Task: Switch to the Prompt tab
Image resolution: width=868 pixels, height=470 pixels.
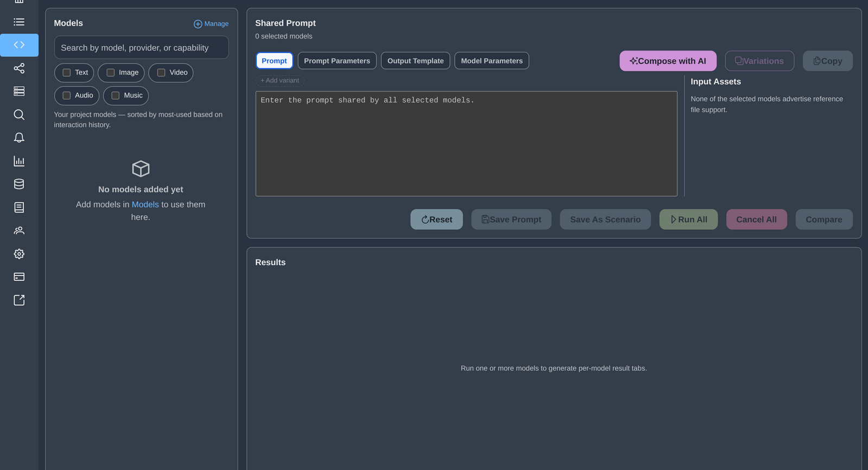Action: [275, 61]
